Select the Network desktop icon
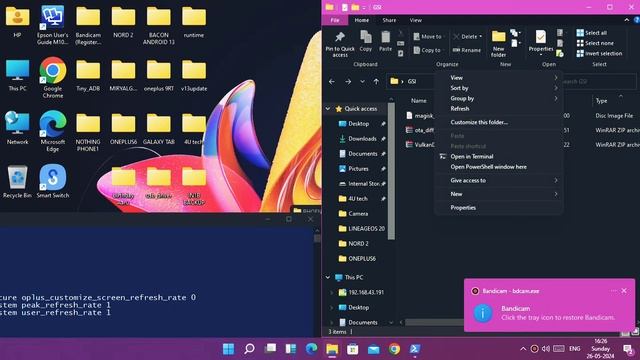The image size is (640, 360). pos(17,128)
